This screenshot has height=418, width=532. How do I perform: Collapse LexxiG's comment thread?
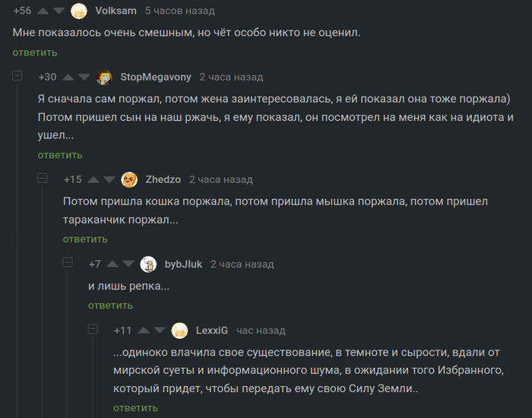tap(93, 329)
